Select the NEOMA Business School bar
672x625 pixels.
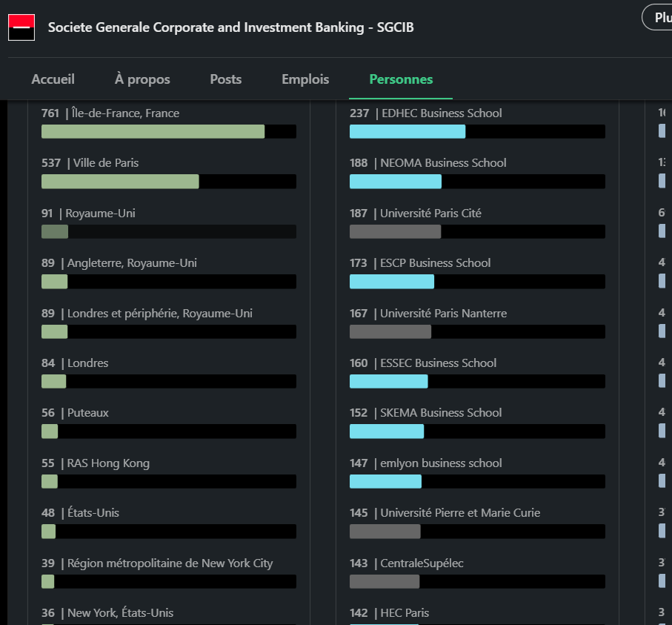[x=477, y=182]
